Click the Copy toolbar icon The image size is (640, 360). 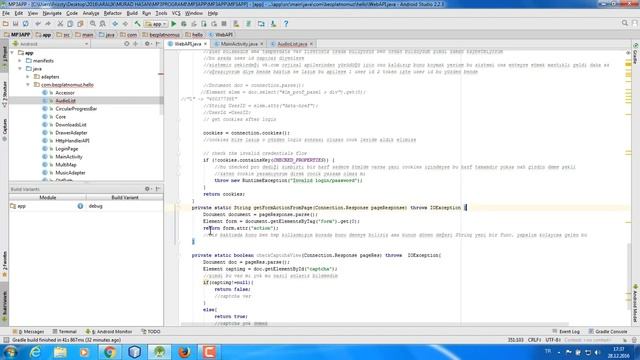pyautogui.click(x=70, y=24)
